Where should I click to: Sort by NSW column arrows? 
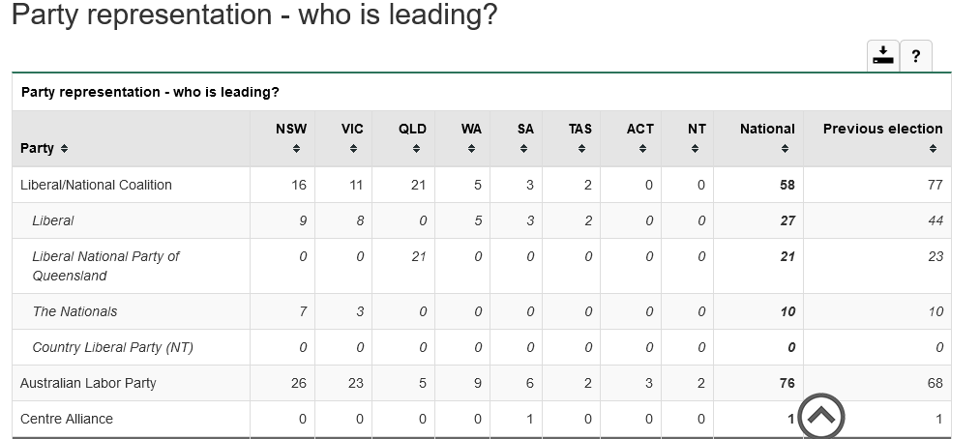[297, 148]
